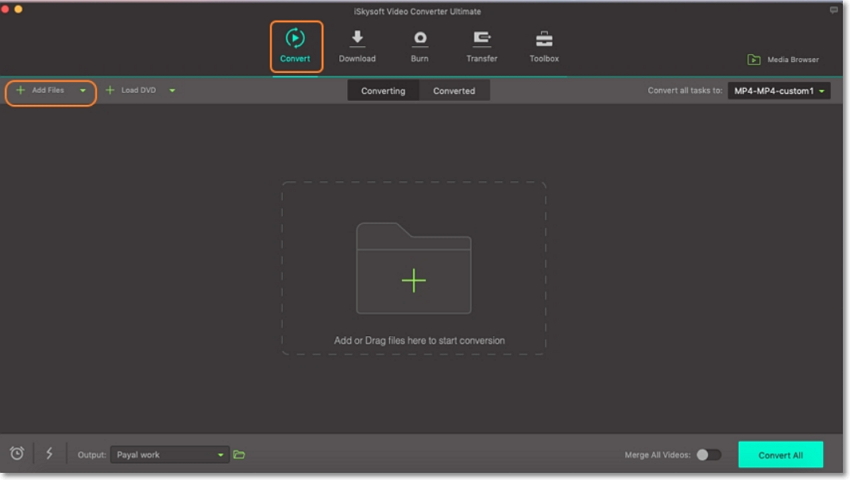Switch to the Converting tab
This screenshot has width=850, height=480.
(x=383, y=91)
